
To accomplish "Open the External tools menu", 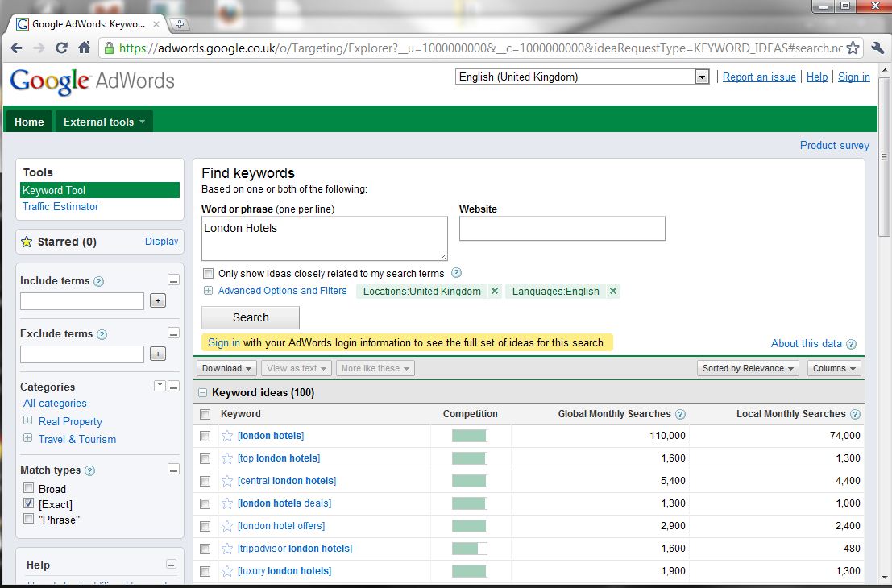I will 104,122.
